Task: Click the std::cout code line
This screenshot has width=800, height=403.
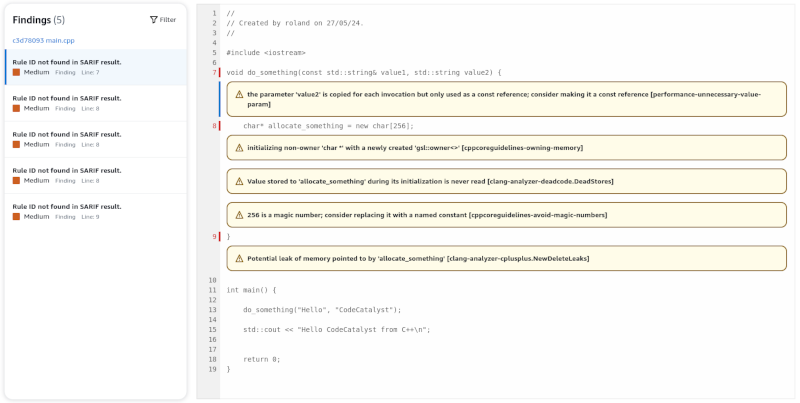Action: 336,329
